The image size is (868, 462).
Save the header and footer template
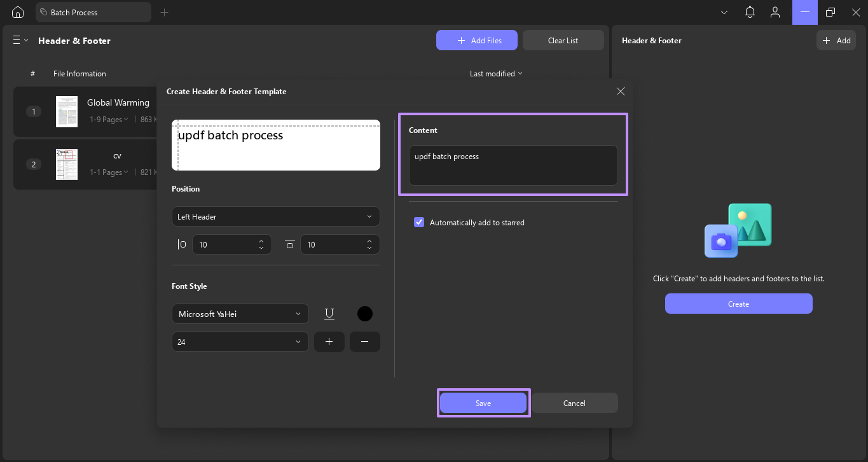(483, 403)
